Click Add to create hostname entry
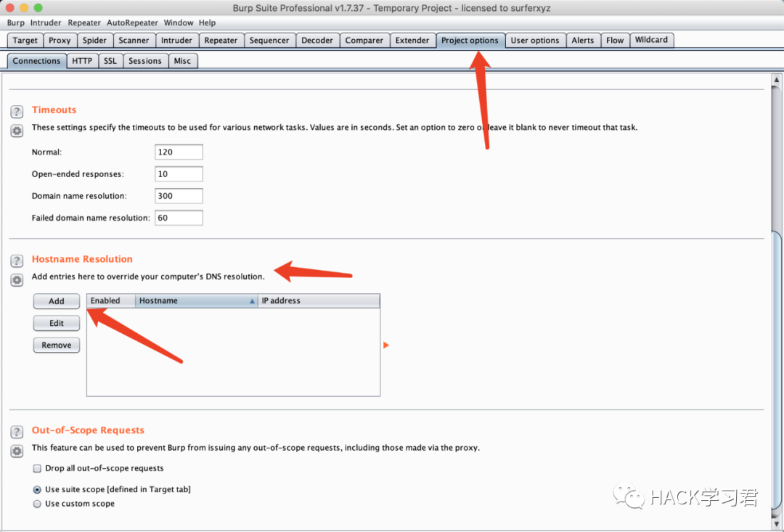The height and width of the screenshot is (532, 784). pyautogui.click(x=57, y=301)
